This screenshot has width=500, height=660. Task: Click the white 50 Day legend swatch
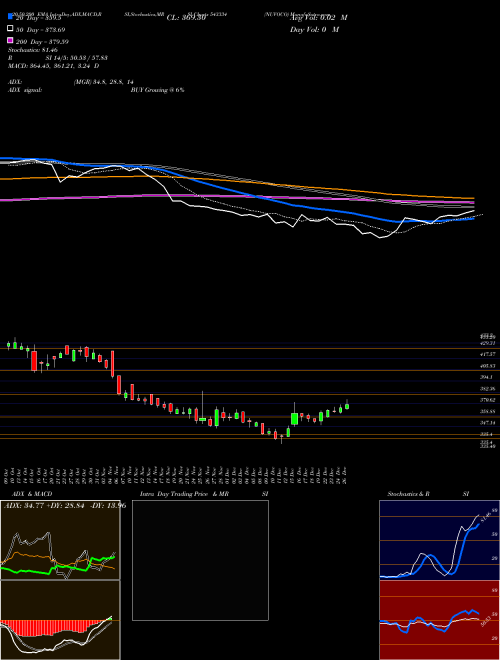point(10,29)
